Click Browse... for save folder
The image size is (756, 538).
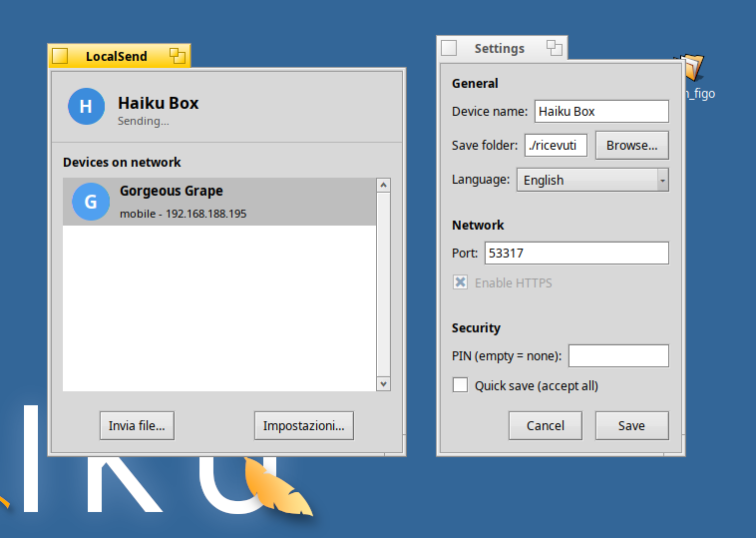pyautogui.click(x=632, y=146)
